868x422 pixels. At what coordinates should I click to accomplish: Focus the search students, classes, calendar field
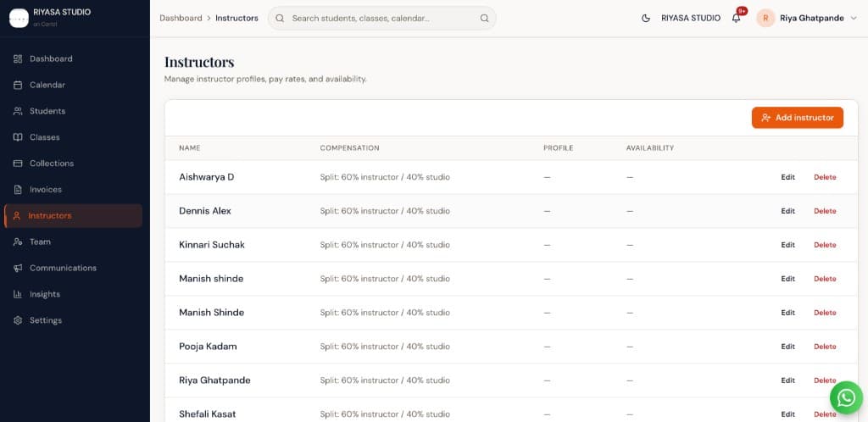(x=382, y=19)
